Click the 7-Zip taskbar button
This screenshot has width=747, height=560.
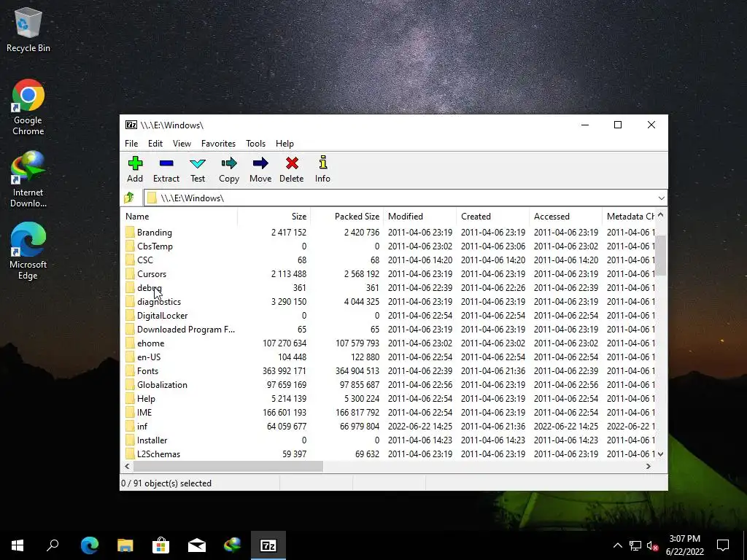pyautogui.click(x=268, y=545)
